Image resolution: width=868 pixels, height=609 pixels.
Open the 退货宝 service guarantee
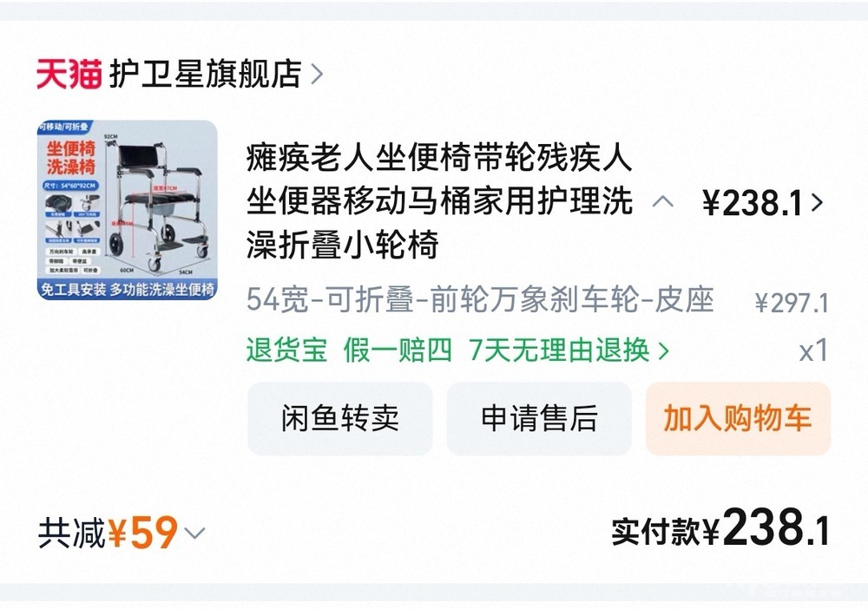[286, 350]
